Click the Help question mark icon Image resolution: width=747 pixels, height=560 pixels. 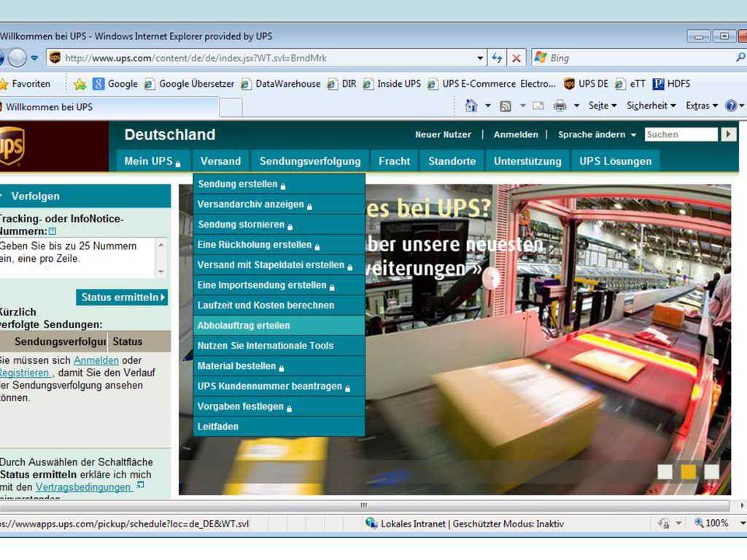[x=731, y=106]
